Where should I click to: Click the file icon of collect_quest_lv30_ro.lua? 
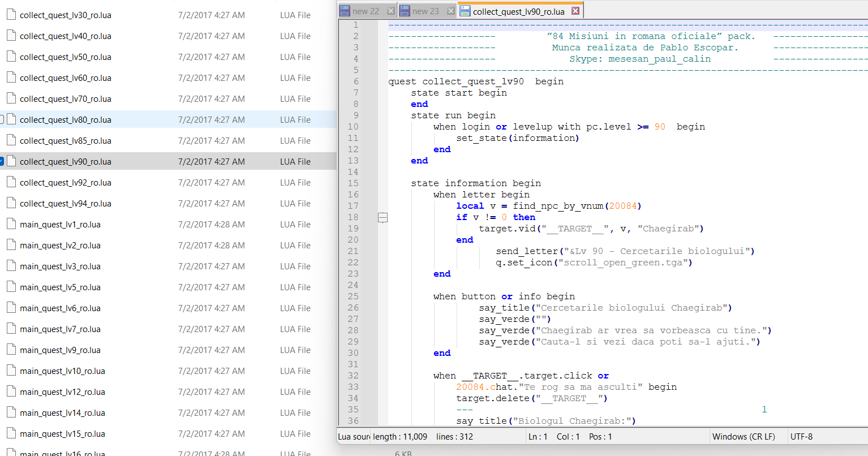click(11, 15)
